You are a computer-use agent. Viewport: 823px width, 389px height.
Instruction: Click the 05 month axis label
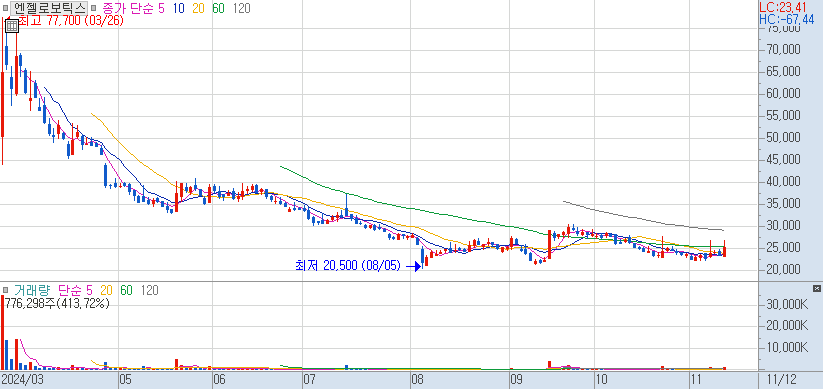[x=126, y=380]
